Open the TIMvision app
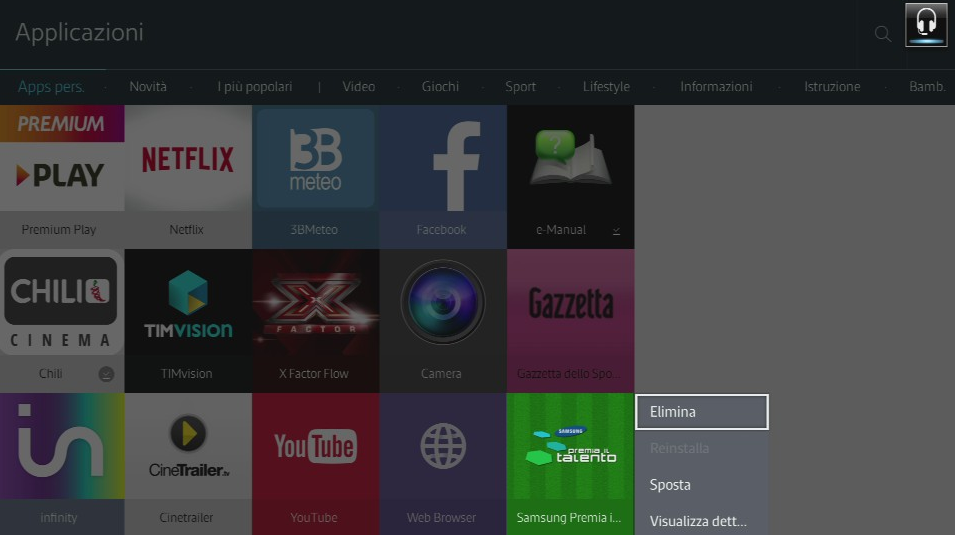Image resolution: width=955 pixels, height=535 pixels. [188, 321]
